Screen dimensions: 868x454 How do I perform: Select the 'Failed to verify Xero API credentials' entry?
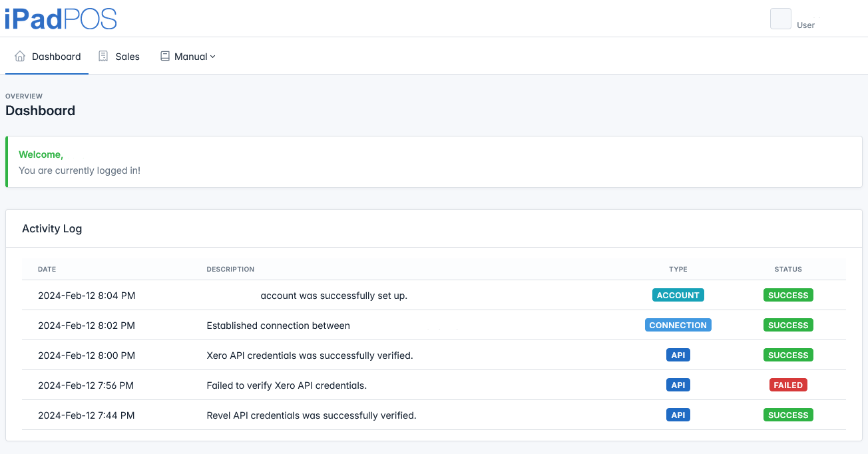[286, 385]
